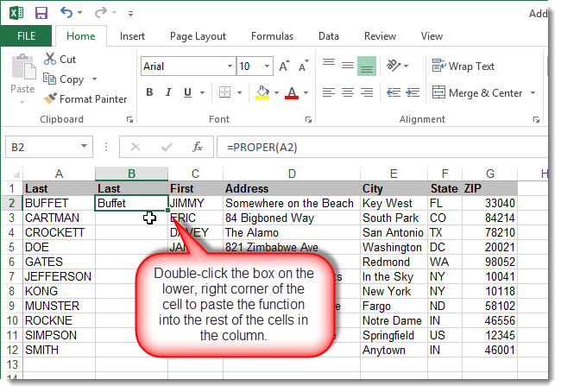Open the View tab

(432, 36)
